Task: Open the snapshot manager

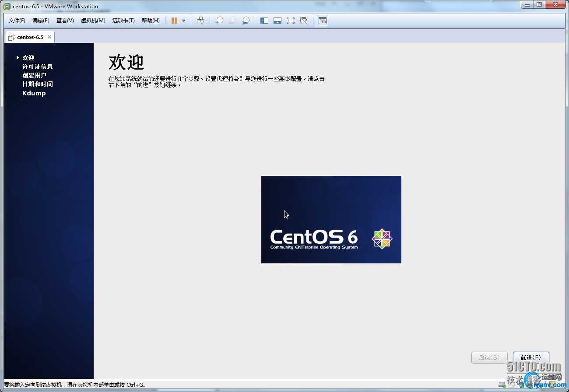Action: click(x=246, y=21)
